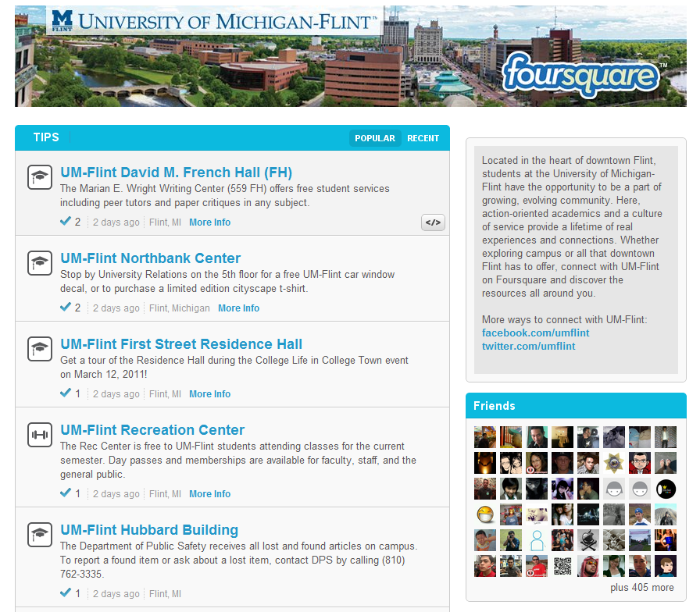Open the yellow smiley face friend avatar
This screenshot has height=612, width=700.
(x=485, y=514)
